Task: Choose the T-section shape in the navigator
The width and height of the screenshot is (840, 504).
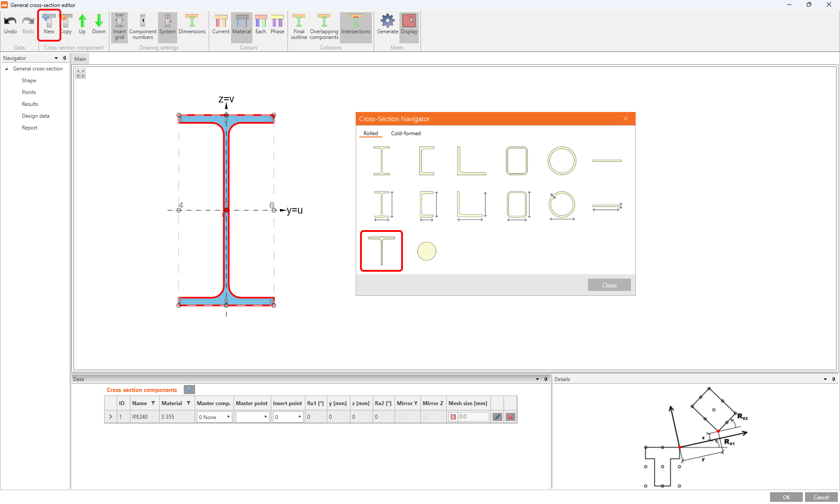Action: click(381, 250)
